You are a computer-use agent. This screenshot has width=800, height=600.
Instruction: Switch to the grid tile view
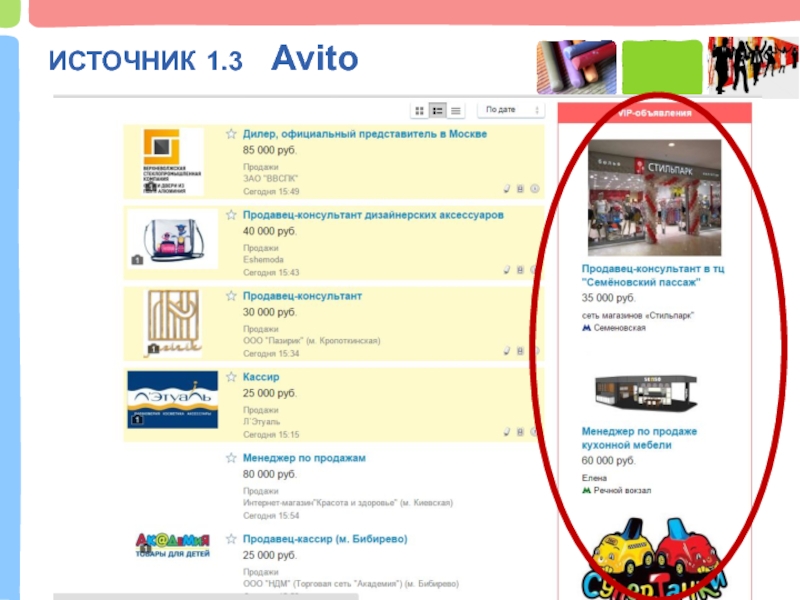pos(419,111)
